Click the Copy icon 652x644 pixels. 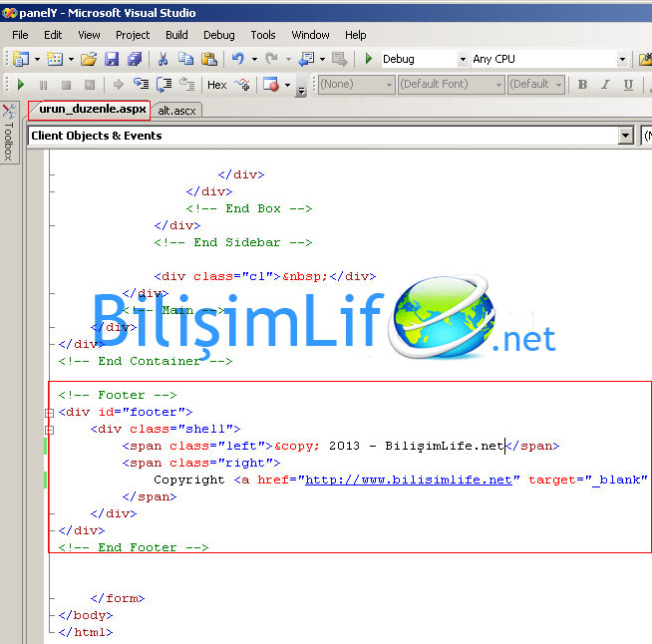point(185,59)
